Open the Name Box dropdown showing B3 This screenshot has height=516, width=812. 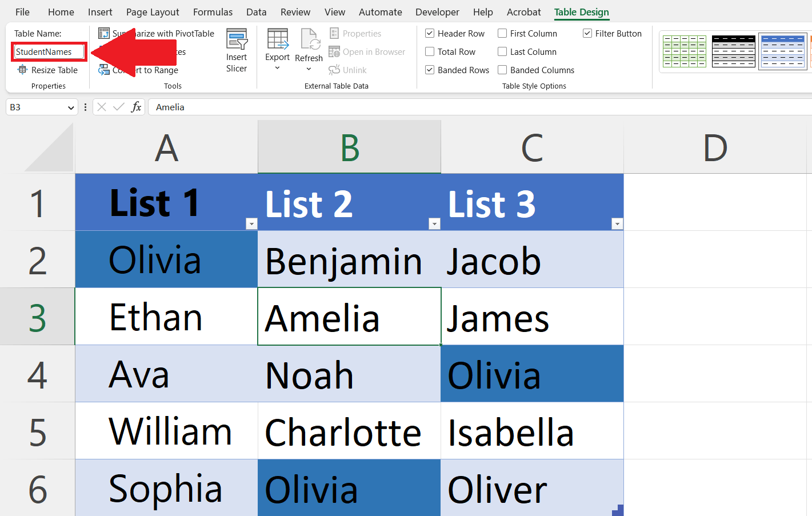72,107
